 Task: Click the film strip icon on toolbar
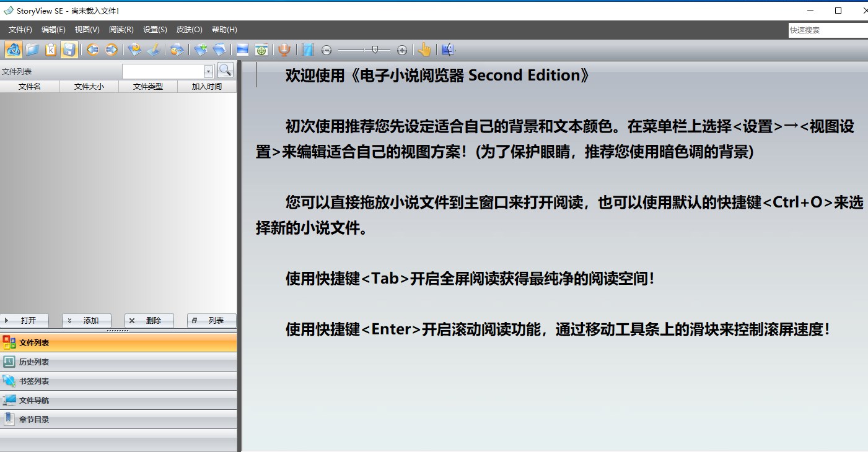pos(307,50)
